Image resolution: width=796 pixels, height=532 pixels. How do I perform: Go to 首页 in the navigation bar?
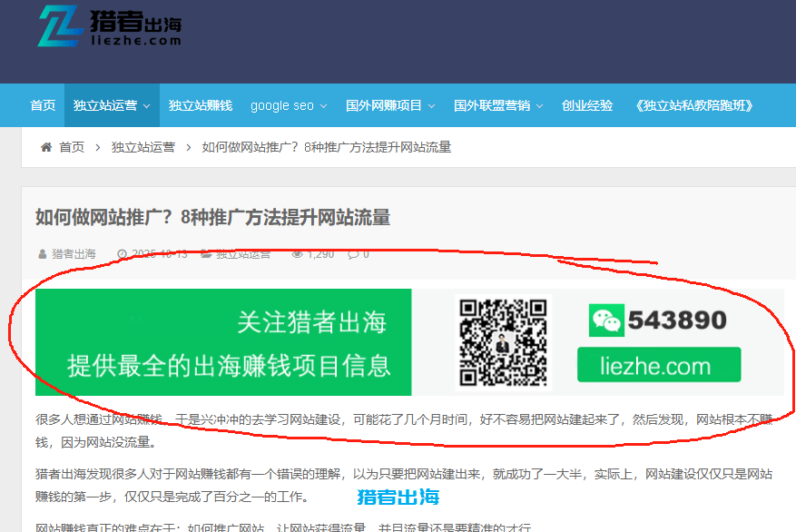[x=43, y=106]
